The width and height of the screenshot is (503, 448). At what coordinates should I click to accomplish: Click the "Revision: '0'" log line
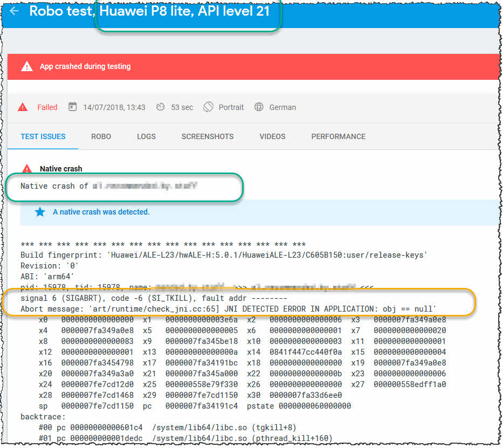tap(50, 266)
